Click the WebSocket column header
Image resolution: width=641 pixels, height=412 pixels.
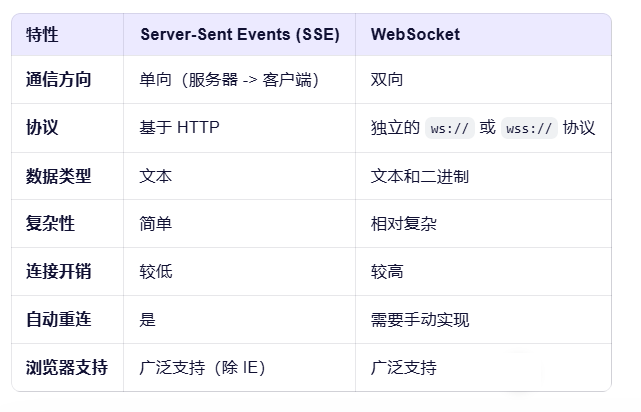click(x=415, y=34)
